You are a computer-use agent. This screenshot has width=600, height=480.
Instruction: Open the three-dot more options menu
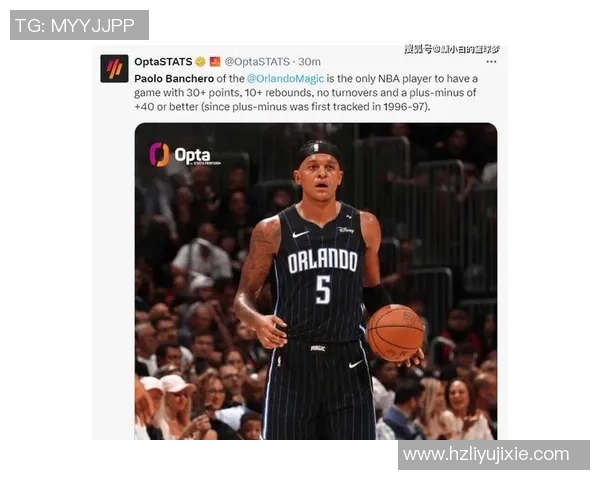point(491,62)
